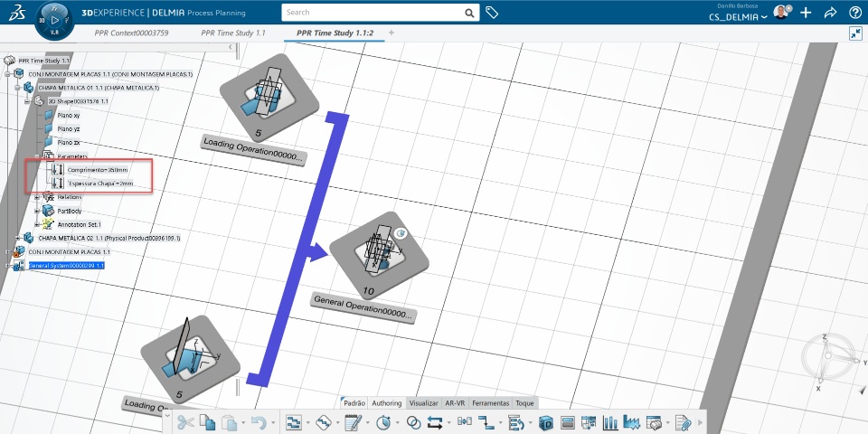Click the Gantt chart process icon
868x434 pixels.
pos(293,423)
